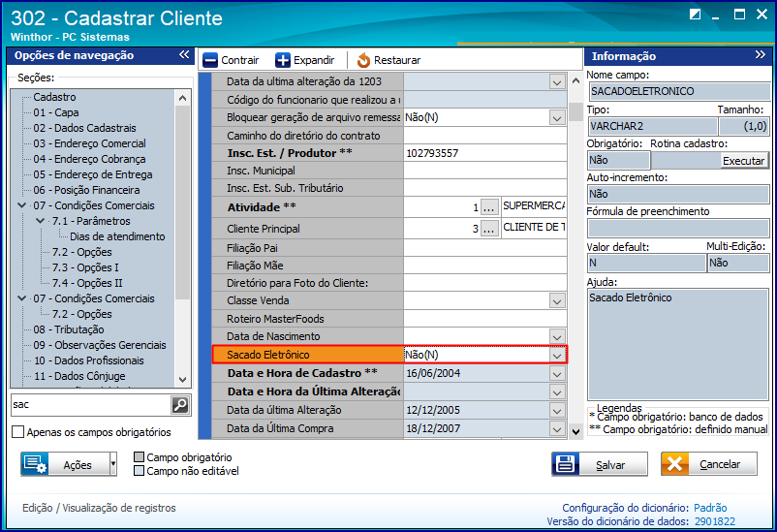
Task: Click the window restore-style icon left of minimize
Action: coord(695,15)
